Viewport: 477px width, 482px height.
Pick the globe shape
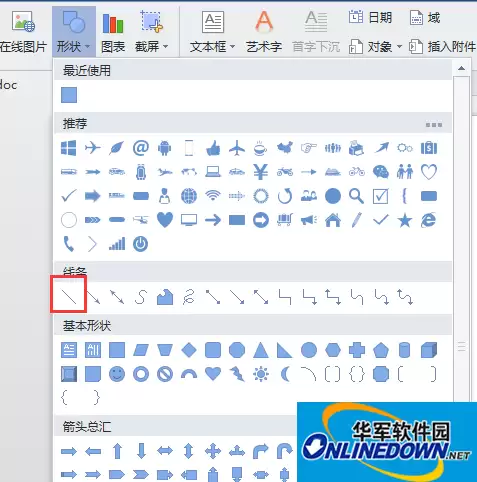pos(189,196)
